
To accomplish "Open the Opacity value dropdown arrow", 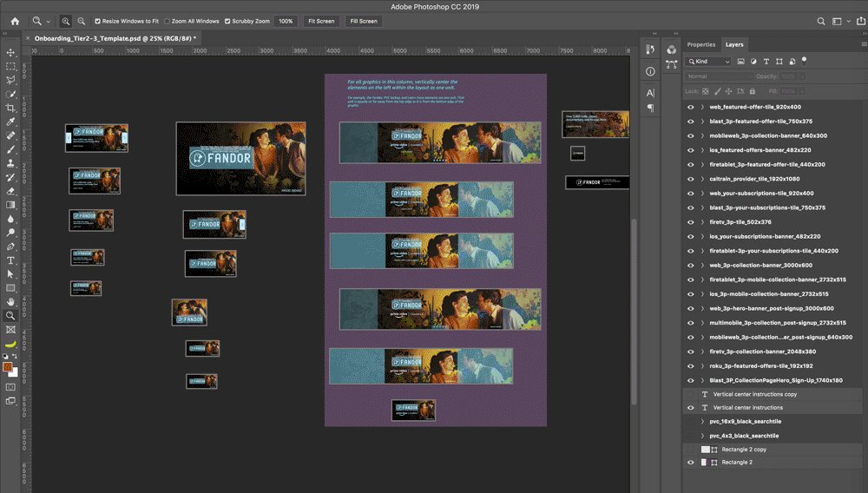I will [x=802, y=76].
